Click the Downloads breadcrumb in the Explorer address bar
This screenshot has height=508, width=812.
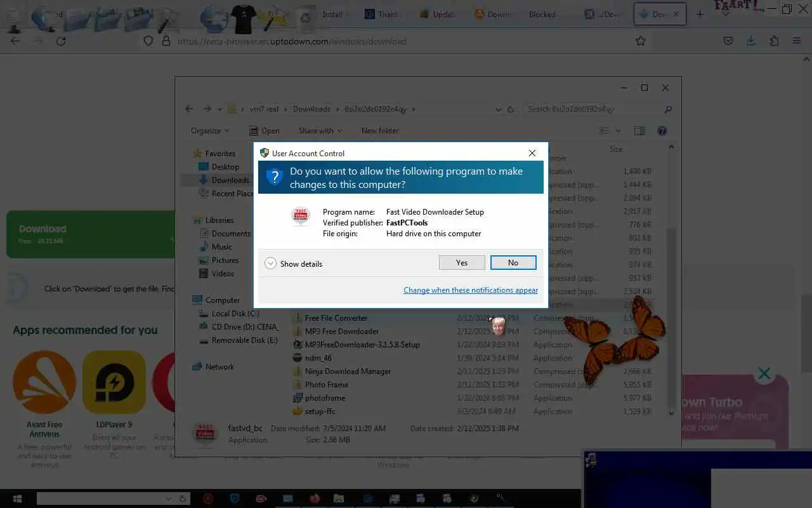(311, 109)
